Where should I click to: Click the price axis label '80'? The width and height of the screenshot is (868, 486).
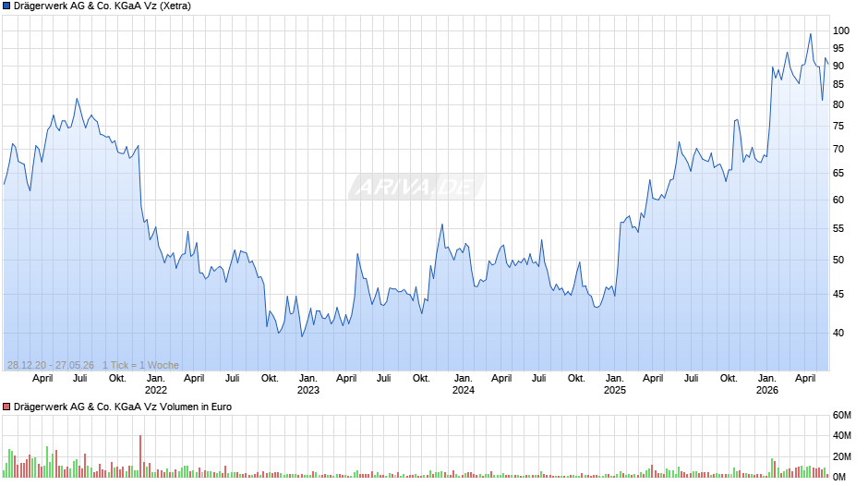coord(838,104)
